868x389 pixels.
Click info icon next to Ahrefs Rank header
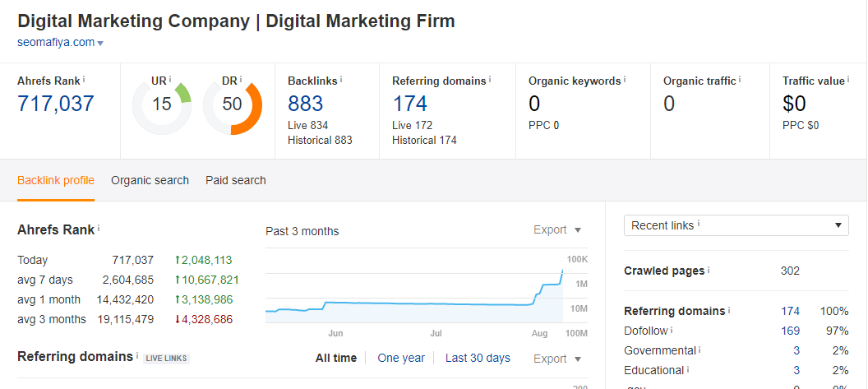pos(83,79)
